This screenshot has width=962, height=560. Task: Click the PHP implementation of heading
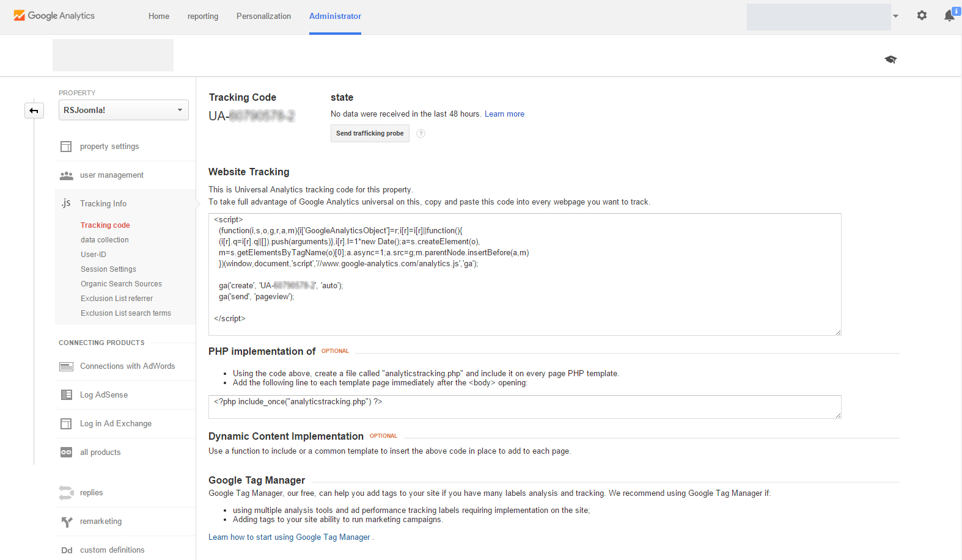coord(262,352)
